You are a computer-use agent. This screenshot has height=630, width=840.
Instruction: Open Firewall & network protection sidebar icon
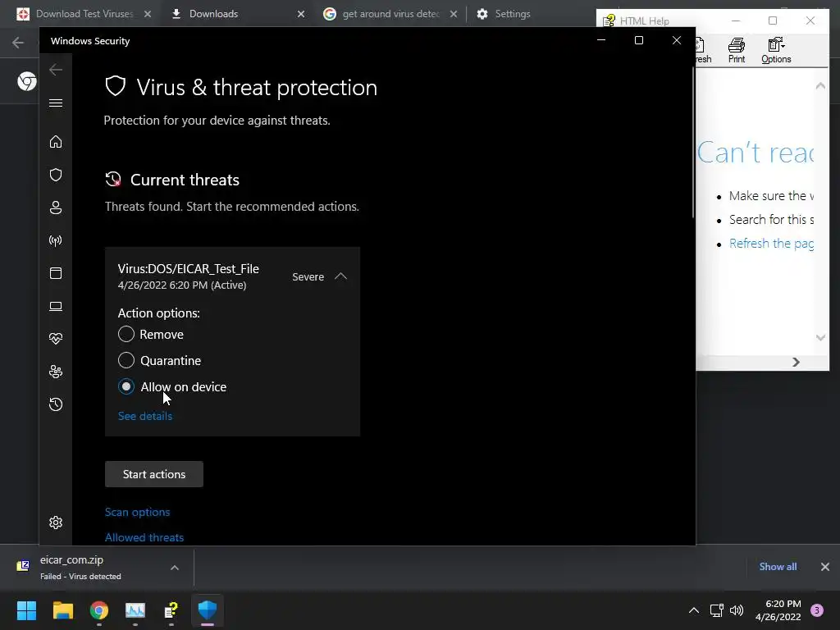coord(56,240)
